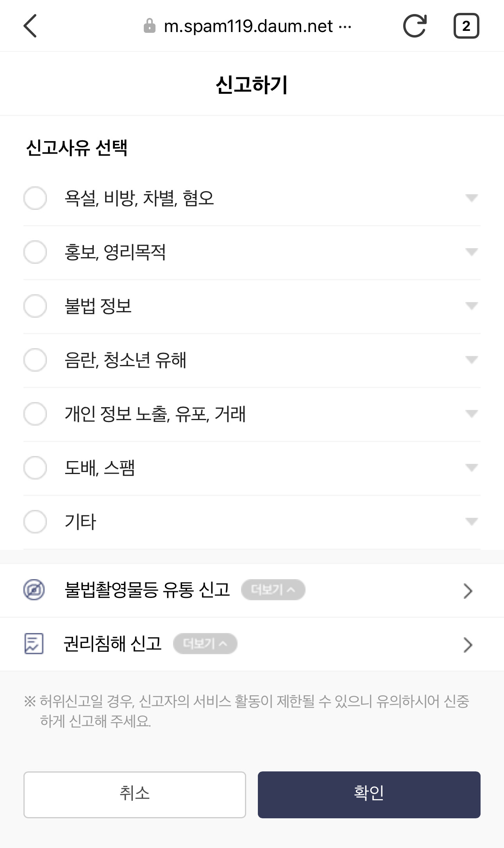
Task: Tap the m.spam119.daum.net address field
Action: point(248,26)
